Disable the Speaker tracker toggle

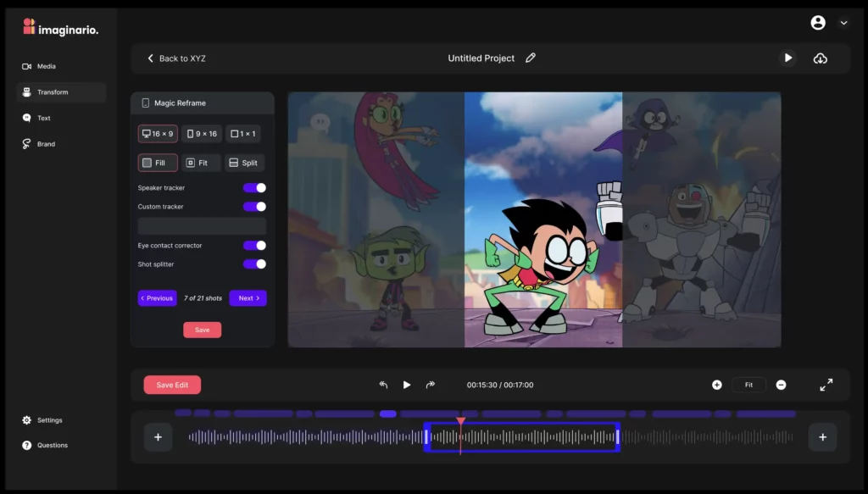pos(254,188)
